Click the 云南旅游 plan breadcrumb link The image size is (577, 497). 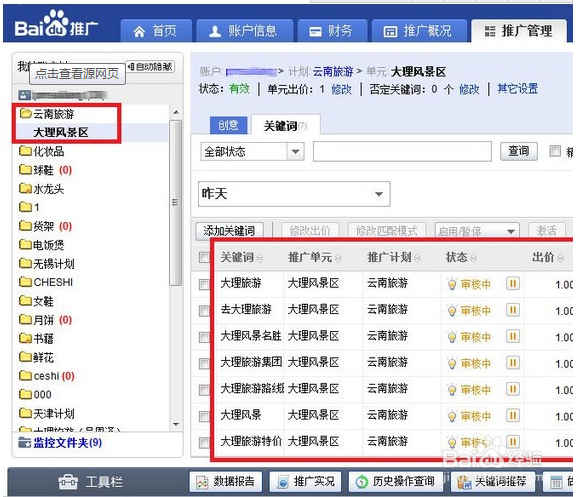[x=333, y=71]
